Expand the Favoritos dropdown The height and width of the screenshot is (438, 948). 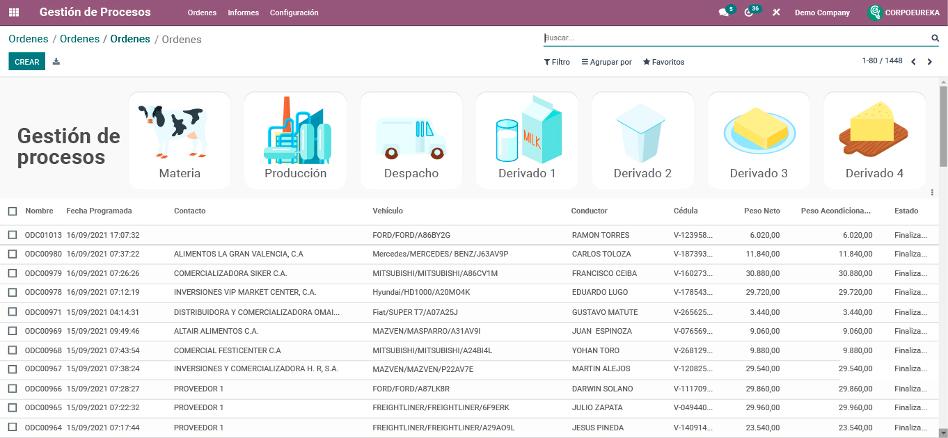pyautogui.click(x=664, y=62)
